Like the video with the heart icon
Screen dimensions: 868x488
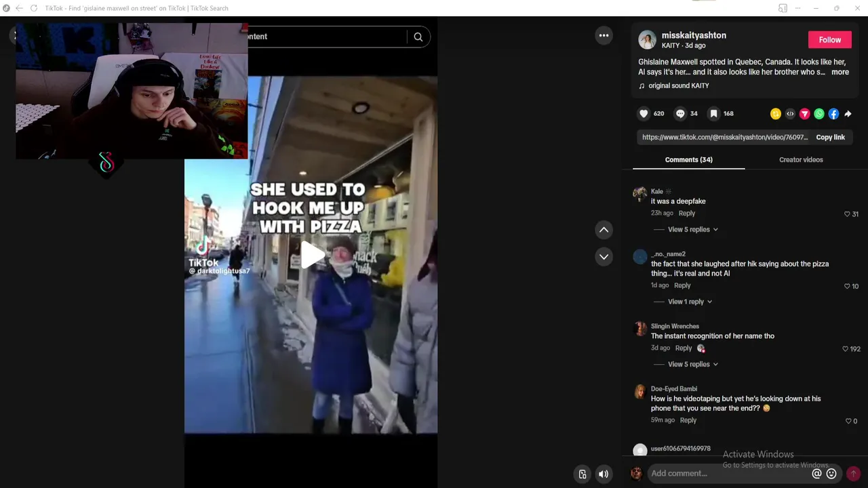coord(644,114)
